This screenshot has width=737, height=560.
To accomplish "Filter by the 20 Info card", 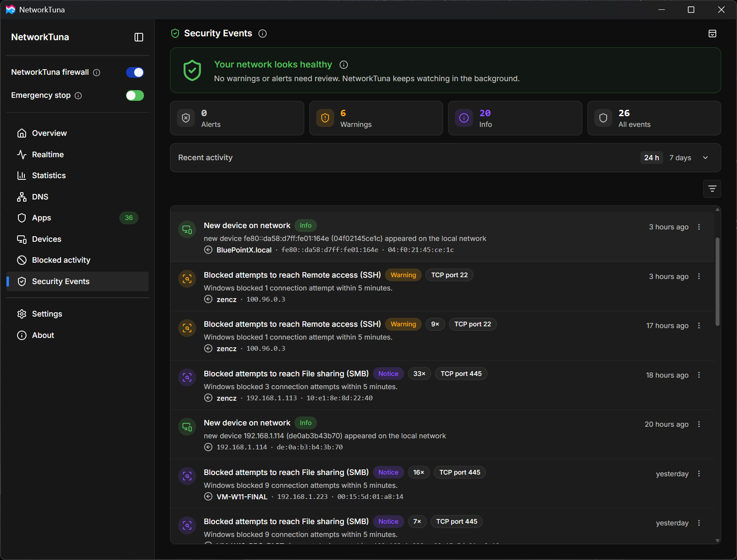I will pos(515,118).
